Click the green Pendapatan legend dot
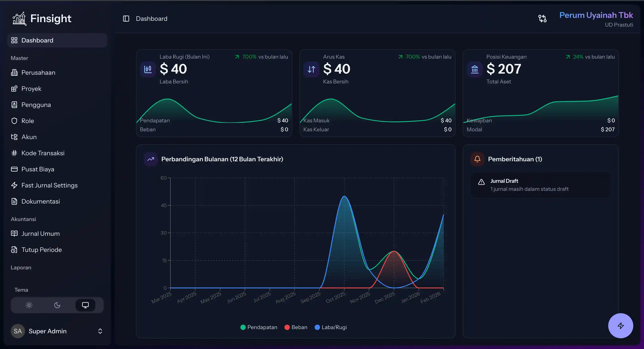 click(243, 327)
